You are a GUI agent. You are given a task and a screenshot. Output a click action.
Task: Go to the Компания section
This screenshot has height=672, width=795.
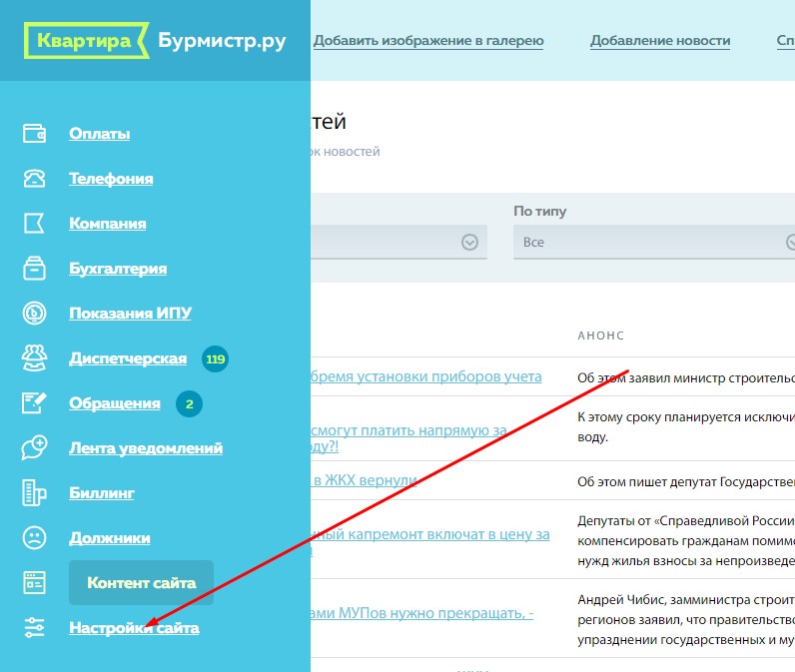(108, 224)
